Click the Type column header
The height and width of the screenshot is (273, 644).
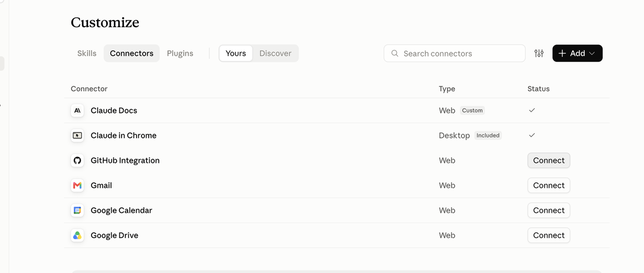[x=447, y=89]
